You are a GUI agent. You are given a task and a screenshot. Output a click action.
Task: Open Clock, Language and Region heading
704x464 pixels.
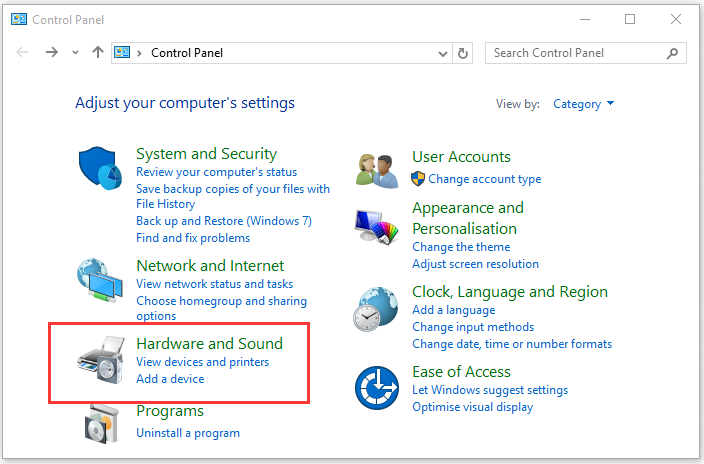pyautogui.click(x=510, y=292)
